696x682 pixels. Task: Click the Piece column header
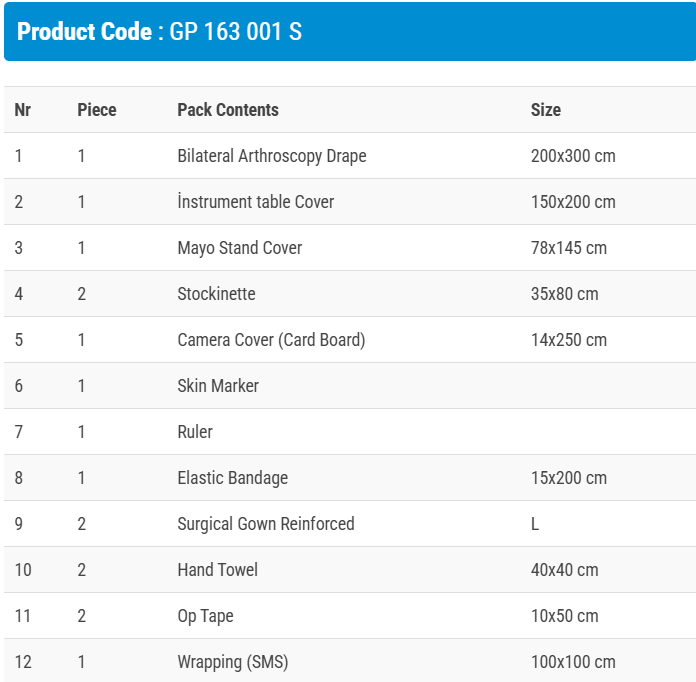(x=97, y=110)
